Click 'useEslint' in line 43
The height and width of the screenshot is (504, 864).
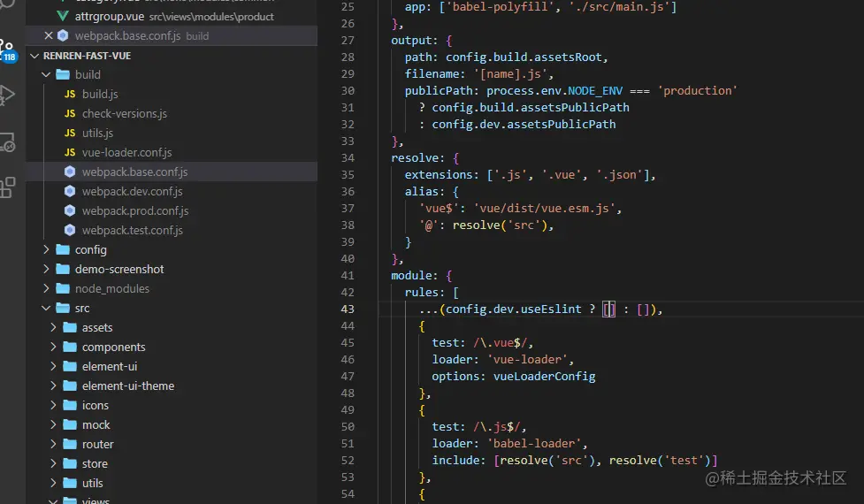pos(551,309)
